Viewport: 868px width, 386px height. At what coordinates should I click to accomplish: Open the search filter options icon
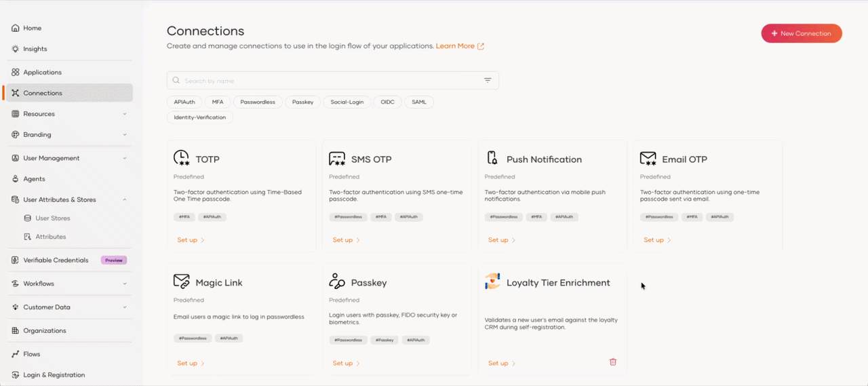488,80
